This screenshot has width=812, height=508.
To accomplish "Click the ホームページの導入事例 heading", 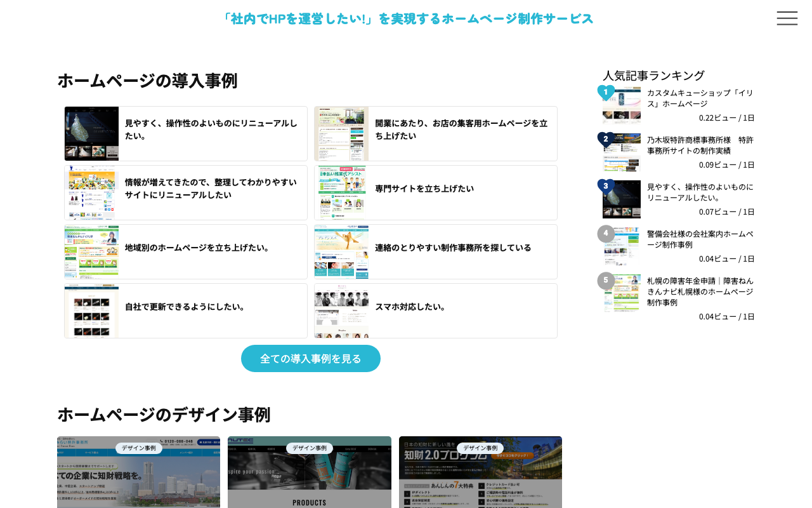I will click(x=147, y=81).
